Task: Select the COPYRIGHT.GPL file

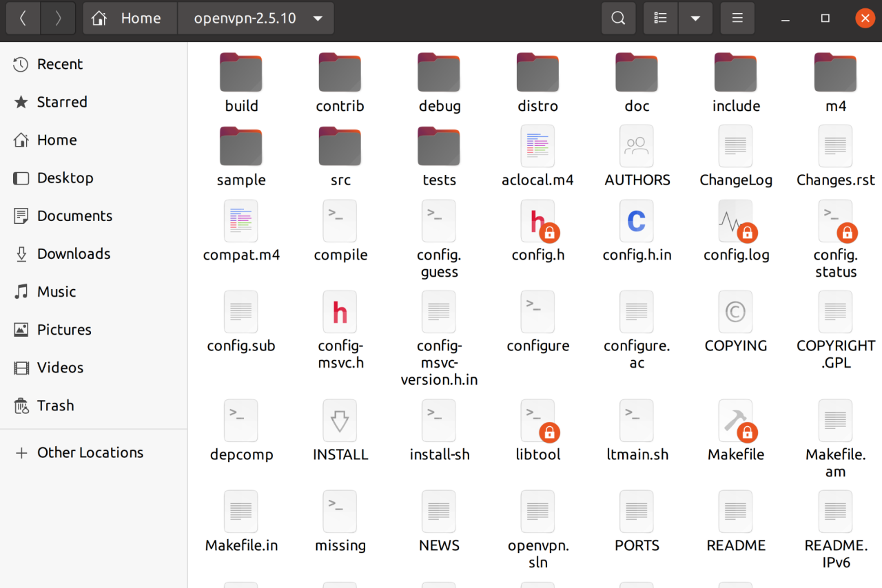Action: pos(835,330)
